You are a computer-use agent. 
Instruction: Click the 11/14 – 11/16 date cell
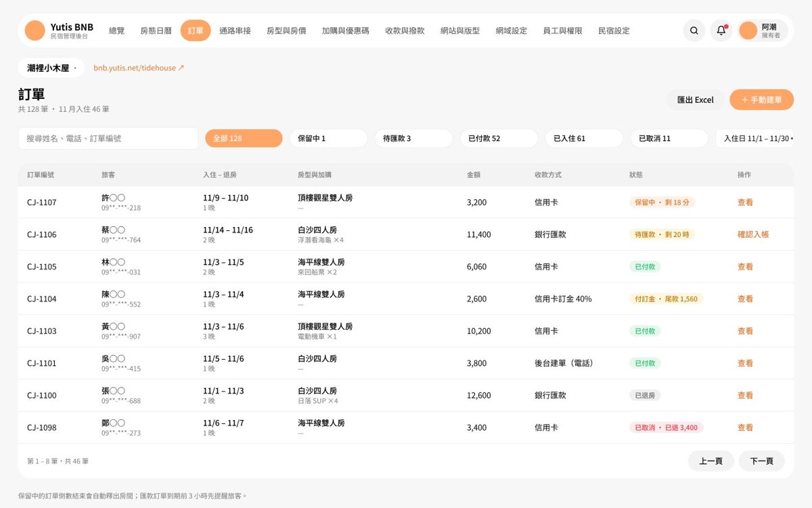pyautogui.click(x=228, y=230)
